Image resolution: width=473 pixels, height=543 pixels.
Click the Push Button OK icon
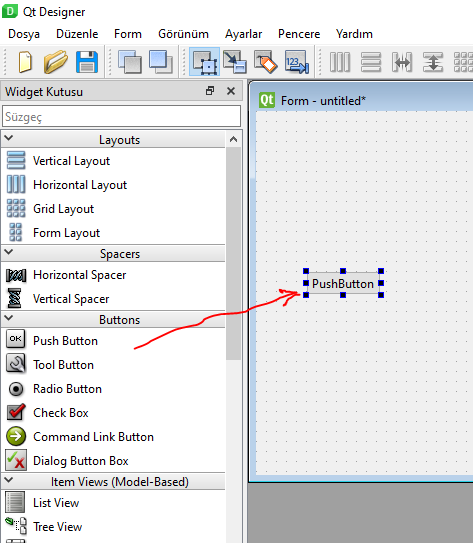[x=16, y=339]
